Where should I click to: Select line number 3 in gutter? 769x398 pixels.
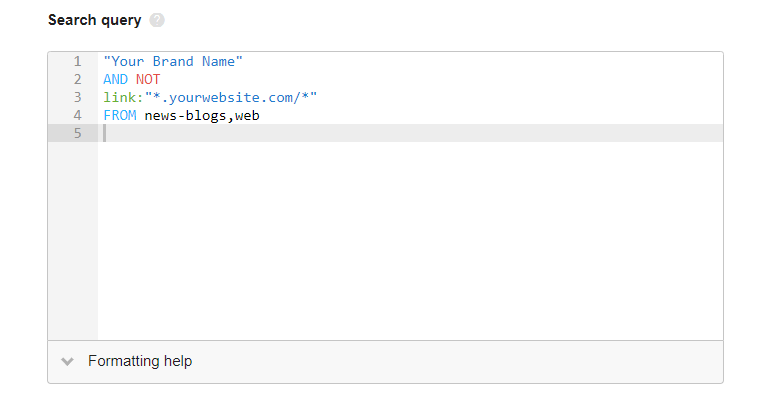pos(77,97)
